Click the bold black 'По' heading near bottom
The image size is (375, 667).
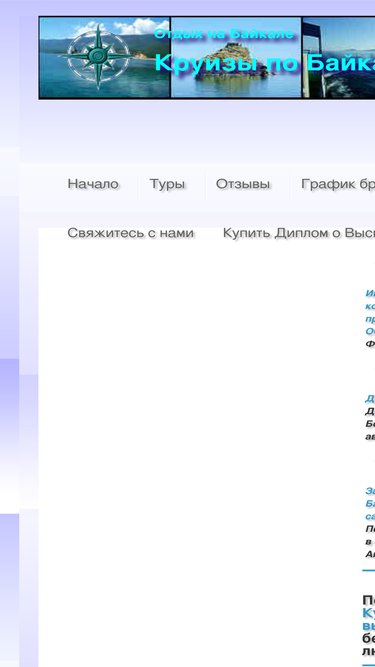click(369, 600)
